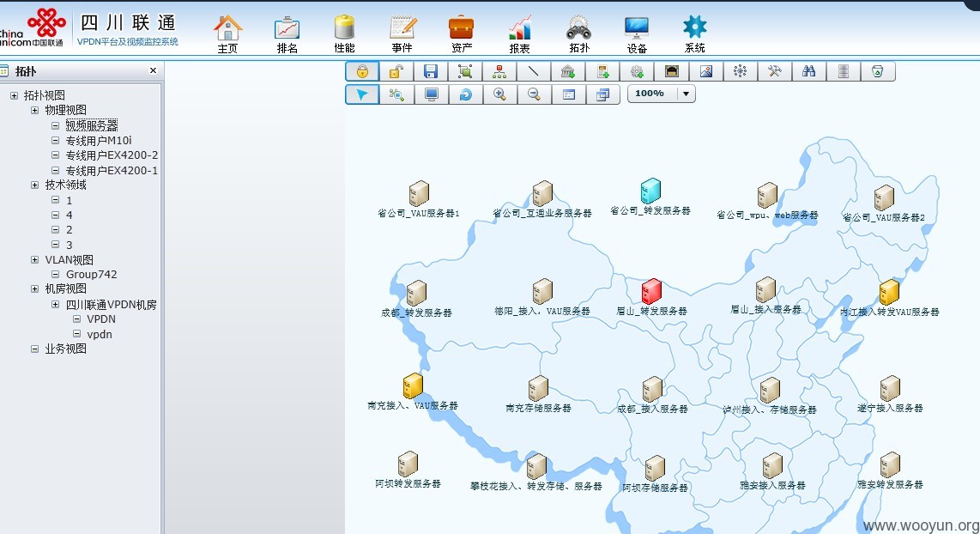
Task: Click the zoom in magnifier icon
Action: [x=499, y=94]
